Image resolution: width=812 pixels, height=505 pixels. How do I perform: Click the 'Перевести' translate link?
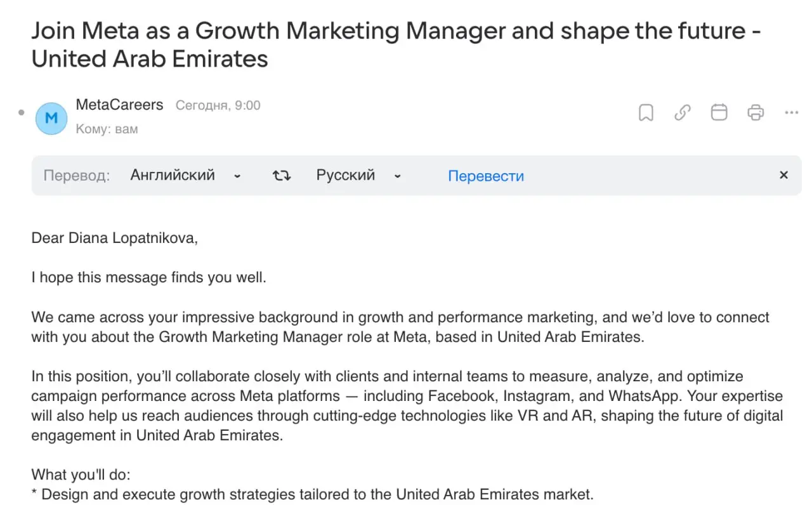click(486, 176)
